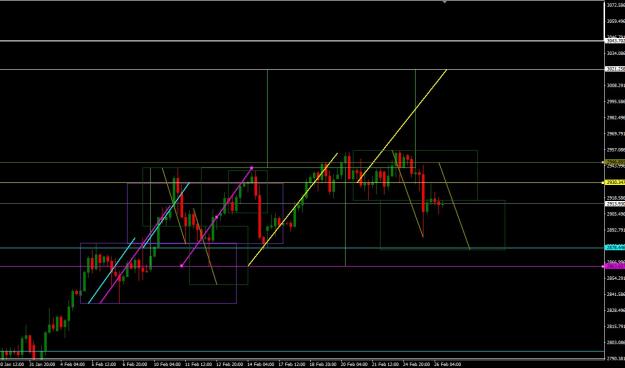This screenshot has height=368, width=625.
Task: Click the 3034 price scale label
Action: [616, 53]
